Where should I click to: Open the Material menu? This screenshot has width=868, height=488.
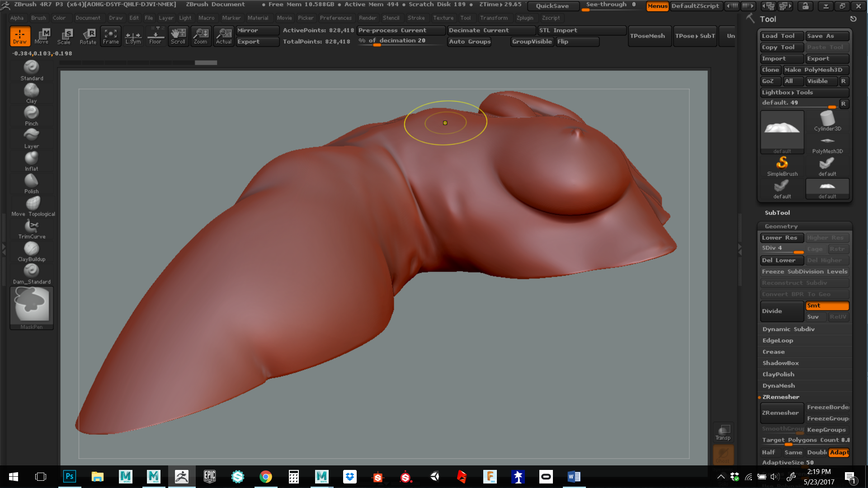pos(258,18)
